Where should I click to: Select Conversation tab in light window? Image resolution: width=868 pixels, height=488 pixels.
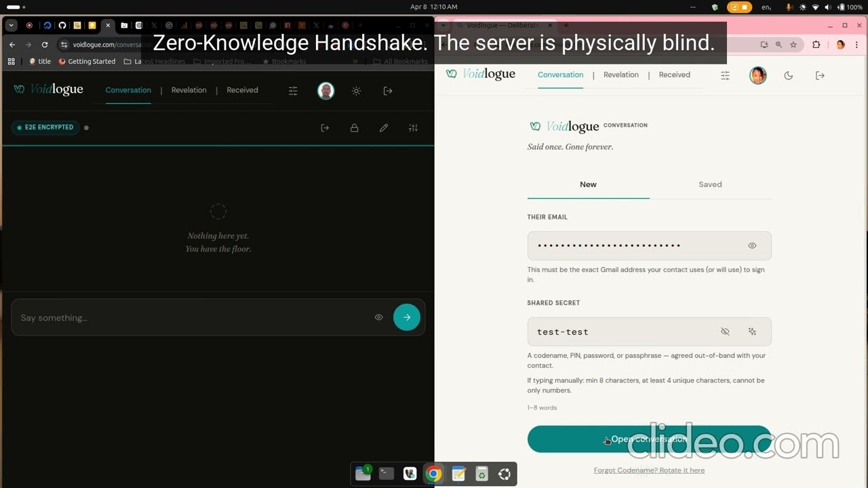coord(561,75)
